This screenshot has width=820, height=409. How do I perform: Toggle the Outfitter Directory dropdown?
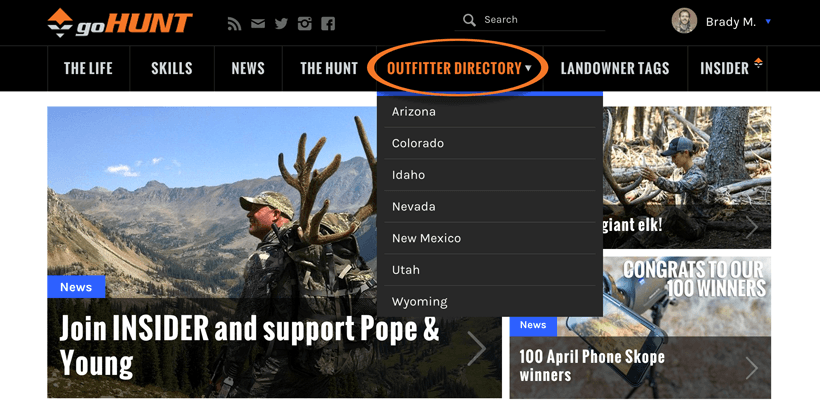[459, 68]
